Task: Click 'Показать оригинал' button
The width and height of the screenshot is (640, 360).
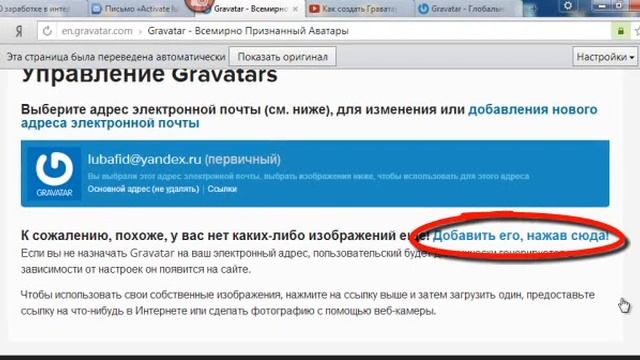Action: tap(282, 57)
